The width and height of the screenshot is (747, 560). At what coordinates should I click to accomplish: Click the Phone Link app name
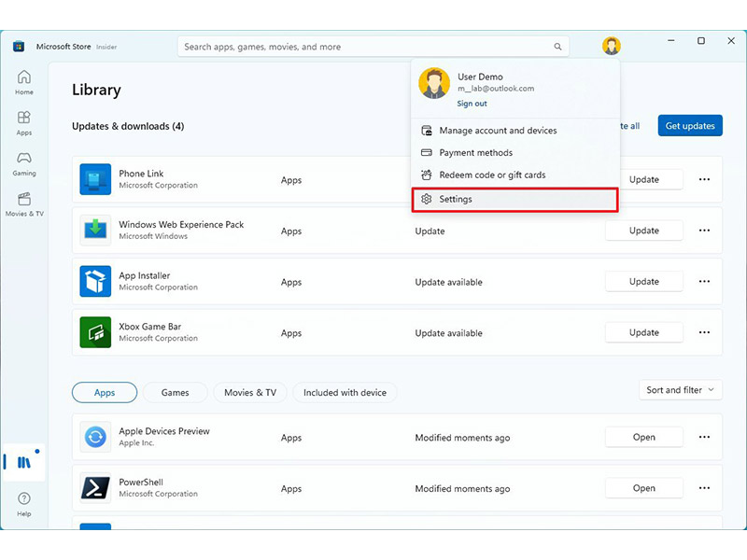pyautogui.click(x=141, y=174)
